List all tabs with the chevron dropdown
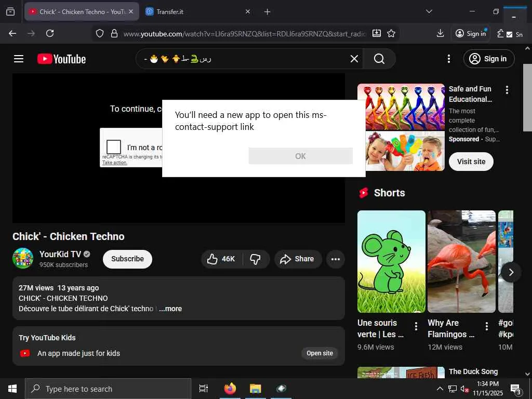This screenshot has height=399, width=532. (x=429, y=11)
